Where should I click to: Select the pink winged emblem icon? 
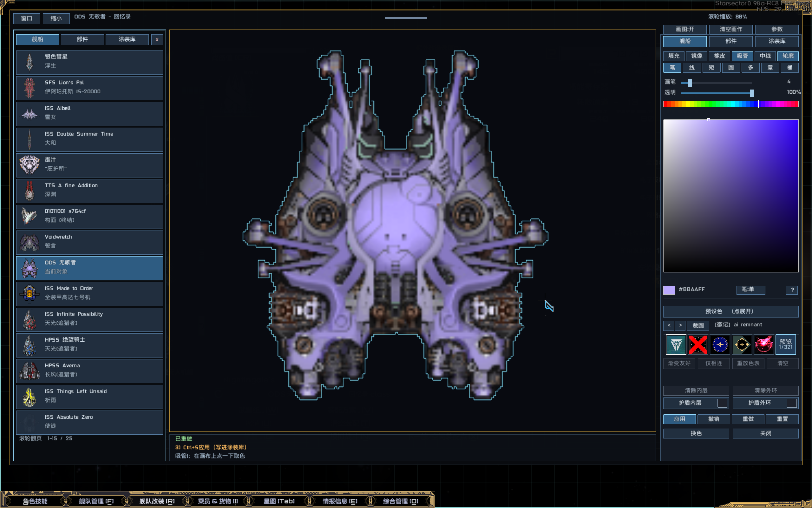point(764,344)
